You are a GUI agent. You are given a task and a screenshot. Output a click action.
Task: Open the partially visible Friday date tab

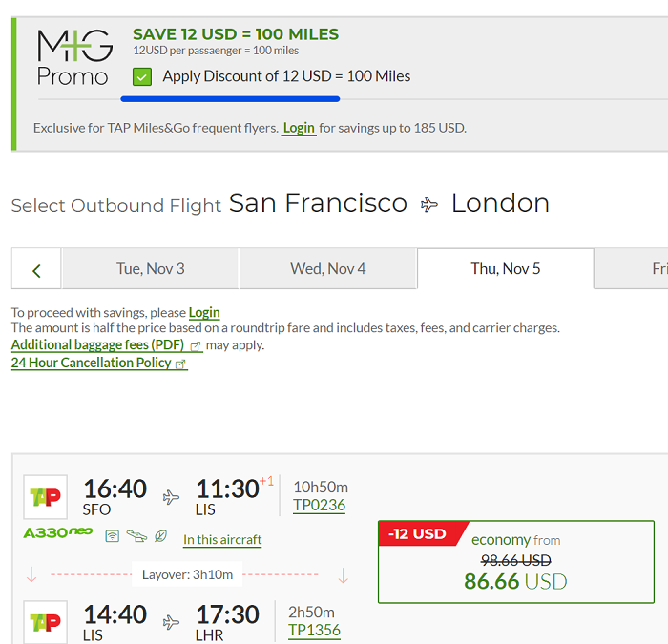coord(632,269)
